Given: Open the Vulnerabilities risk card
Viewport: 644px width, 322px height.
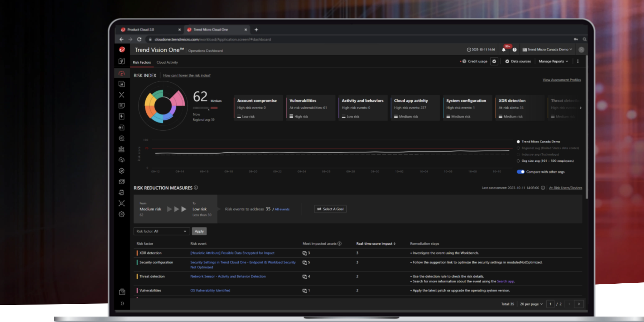Looking at the screenshot, I should (x=311, y=108).
